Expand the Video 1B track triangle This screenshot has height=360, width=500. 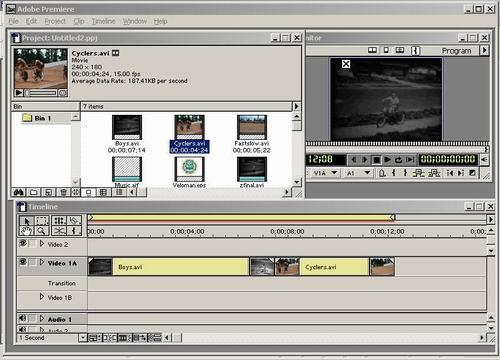tap(42, 296)
